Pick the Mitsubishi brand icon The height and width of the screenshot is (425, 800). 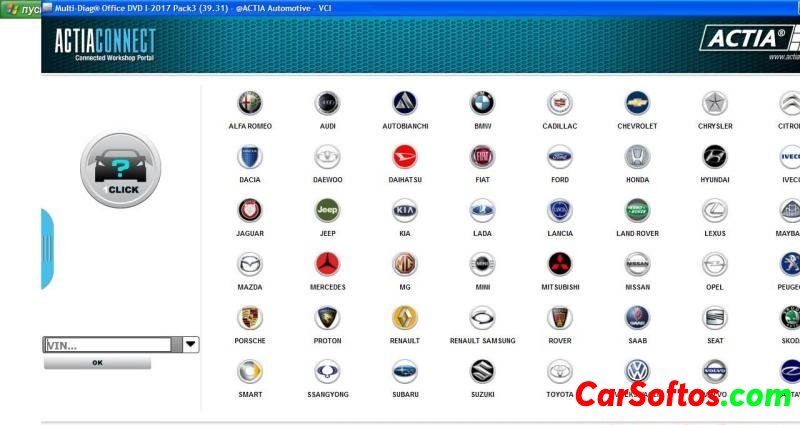pyautogui.click(x=560, y=264)
